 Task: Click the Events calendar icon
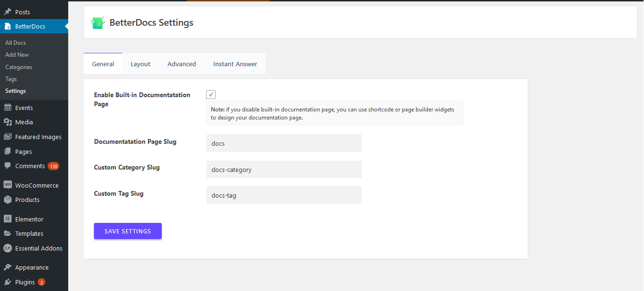click(8, 108)
